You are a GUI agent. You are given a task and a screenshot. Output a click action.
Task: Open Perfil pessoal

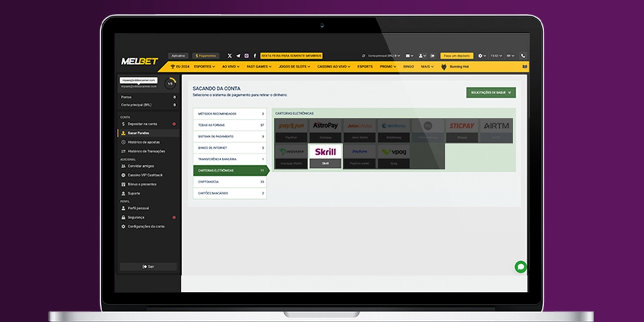tap(149, 208)
